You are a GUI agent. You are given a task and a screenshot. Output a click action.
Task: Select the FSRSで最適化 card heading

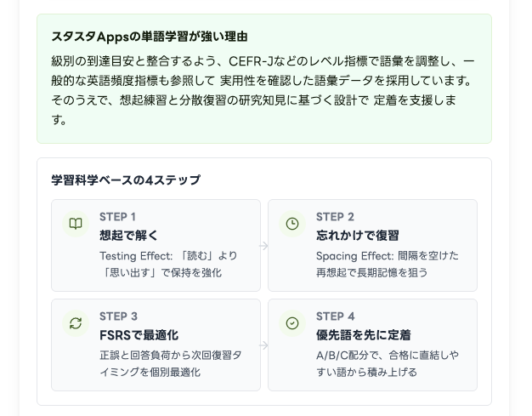pos(139,335)
